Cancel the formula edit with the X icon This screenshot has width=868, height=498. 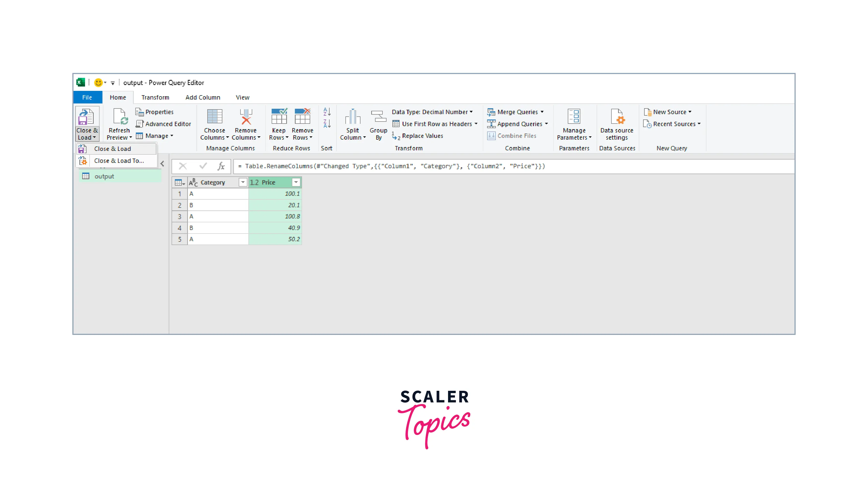pos(183,166)
